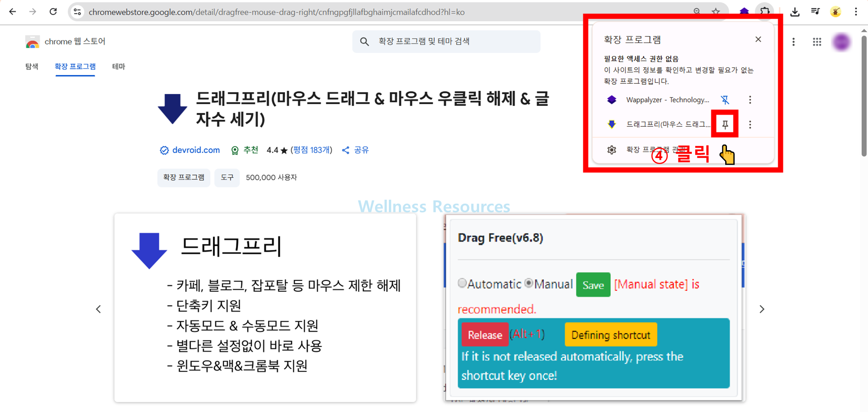Open 확장 프로그램 관리 gear entry

tap(683, 150)
